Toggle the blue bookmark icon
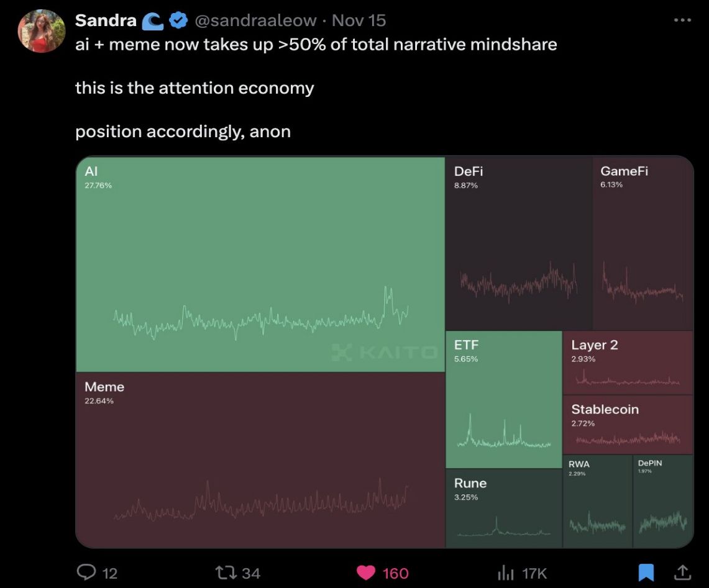 pos(646,572)
